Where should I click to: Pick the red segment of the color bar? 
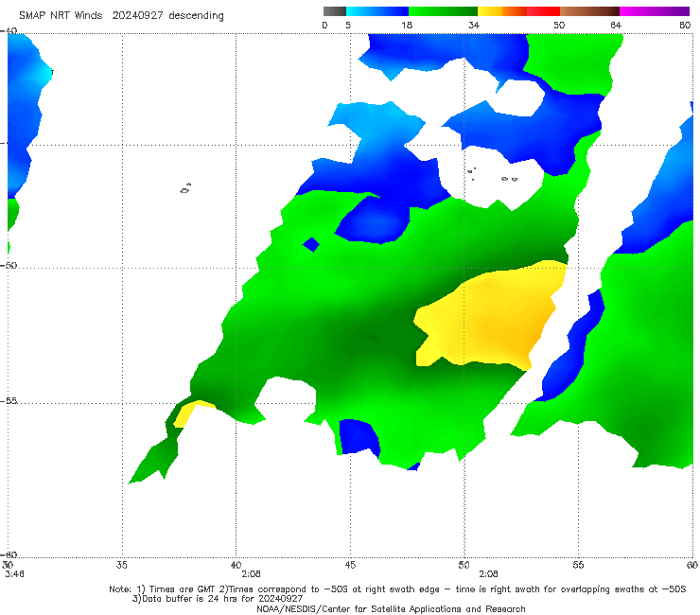tap(543, 11)
